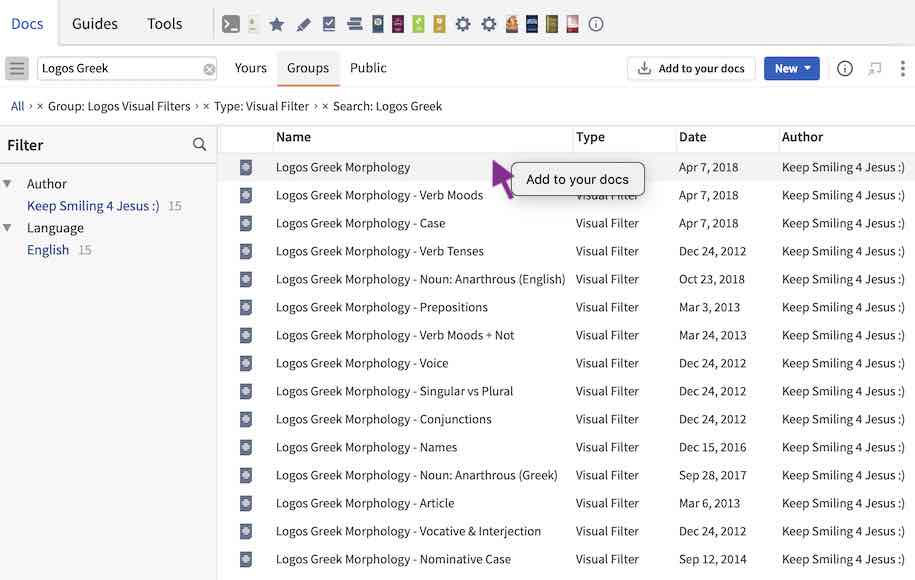Remove the Search: Logos Greek breadcrumb
This screenshot has height=580, width=915.
pos(325,106)
